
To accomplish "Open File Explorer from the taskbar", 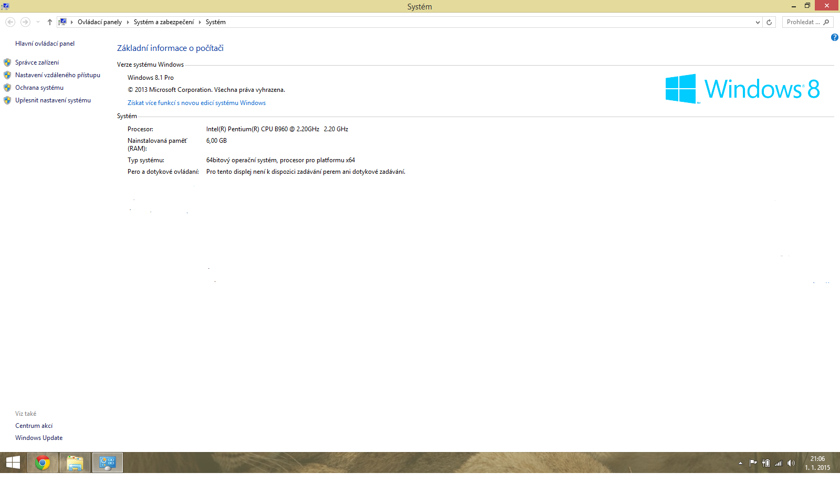I will (75, 463).
